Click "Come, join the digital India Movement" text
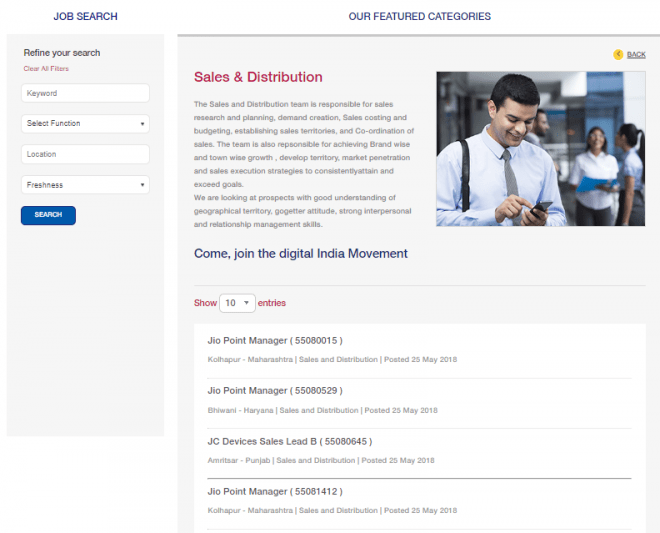Screen dimensions: 660x533 tap(301, 253)
